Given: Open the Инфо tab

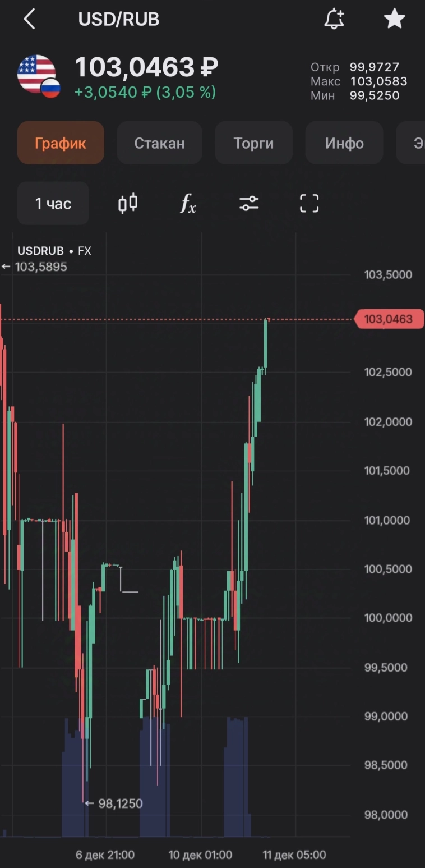Looking at the screenshot, I should pyautogui.click(x=344, y=143).
